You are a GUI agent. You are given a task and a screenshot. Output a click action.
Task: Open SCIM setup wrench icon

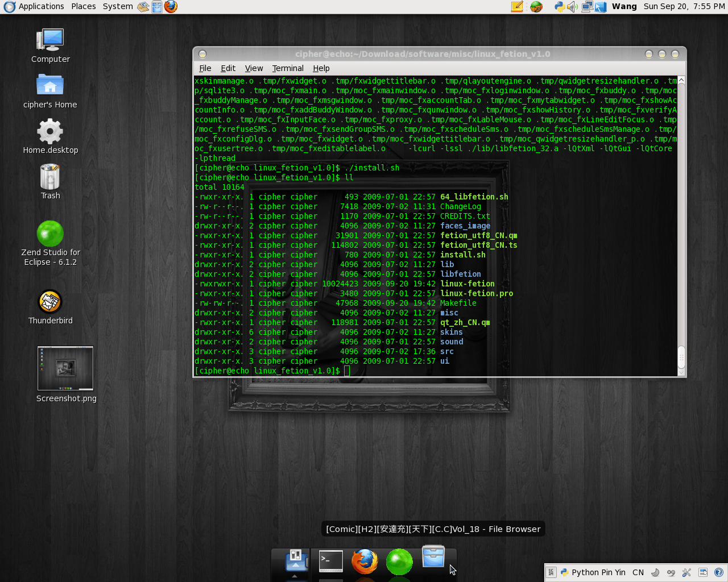(x=686, y=572)
